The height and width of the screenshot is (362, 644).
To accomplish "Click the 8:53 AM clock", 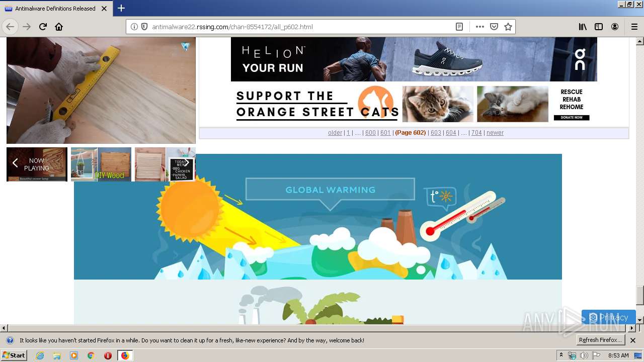I will [x=618, y=355].
